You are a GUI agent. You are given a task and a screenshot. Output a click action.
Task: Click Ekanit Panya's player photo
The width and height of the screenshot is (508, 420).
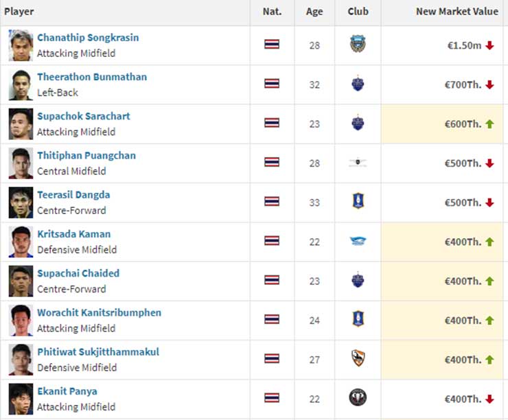[21, 399]
